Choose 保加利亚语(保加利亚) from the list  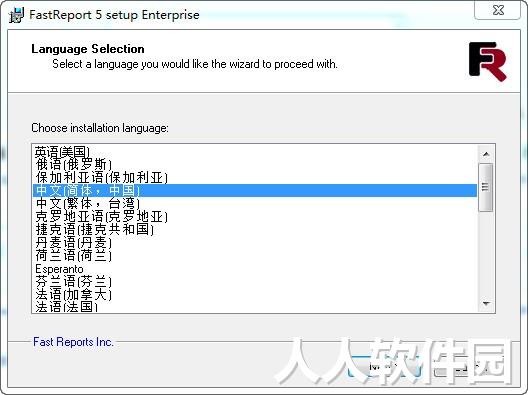[101, 177]
